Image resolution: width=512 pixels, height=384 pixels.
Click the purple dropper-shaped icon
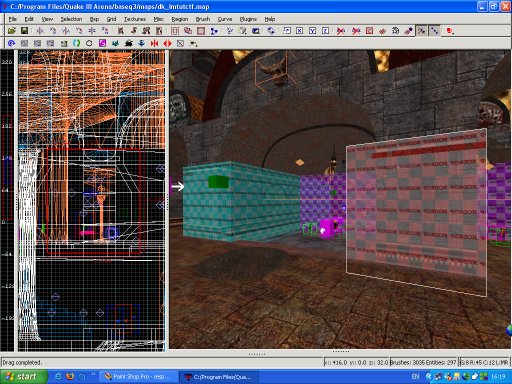tap(408, 31)
